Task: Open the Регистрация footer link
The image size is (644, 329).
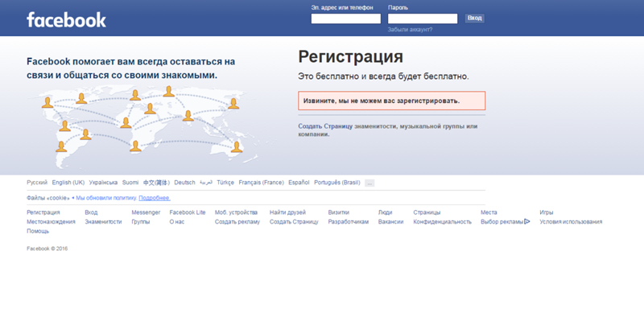Action: tap(43, 212)
